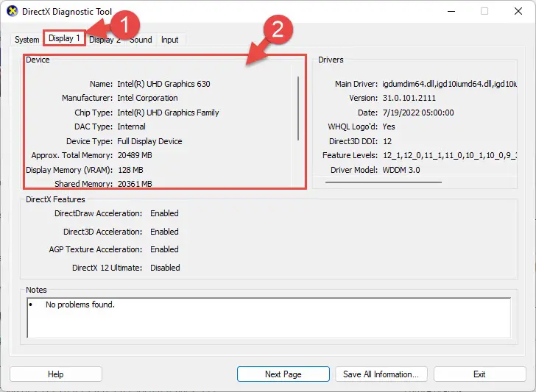
Task: Click the driver date 7/19/2022 05:00:00
Action: 418,113
